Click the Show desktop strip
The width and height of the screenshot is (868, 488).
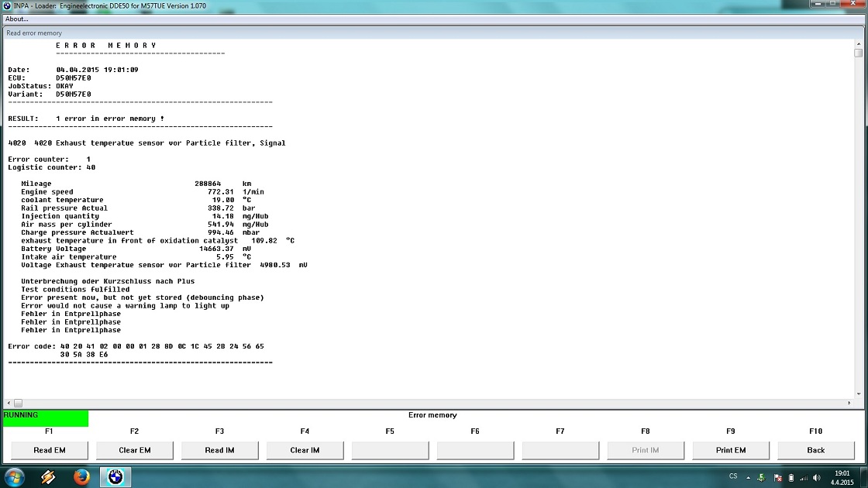(x=863, y=477)
